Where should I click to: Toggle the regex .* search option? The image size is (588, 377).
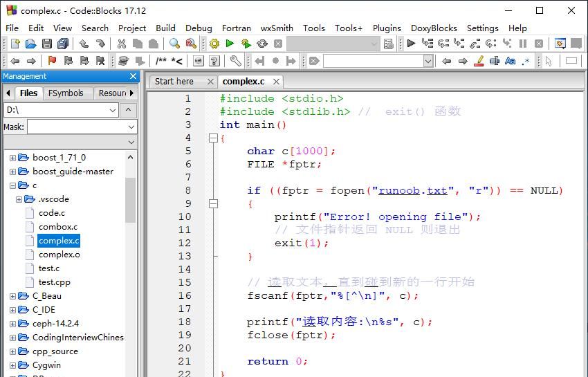click(x=526, y=61)
